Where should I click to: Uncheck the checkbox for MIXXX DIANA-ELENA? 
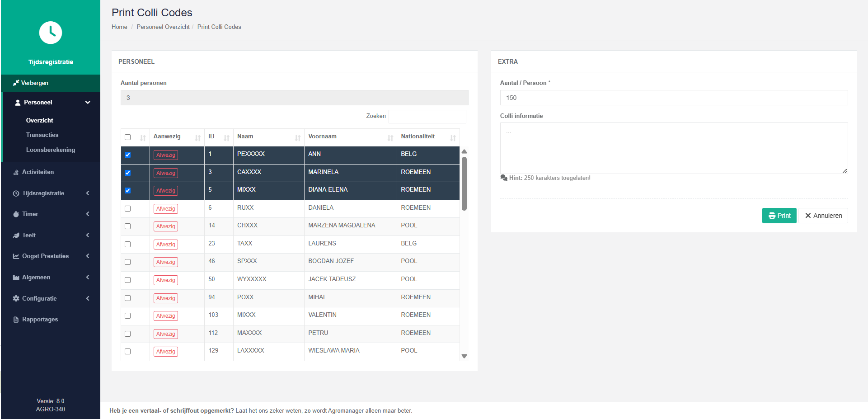point(128,191)
